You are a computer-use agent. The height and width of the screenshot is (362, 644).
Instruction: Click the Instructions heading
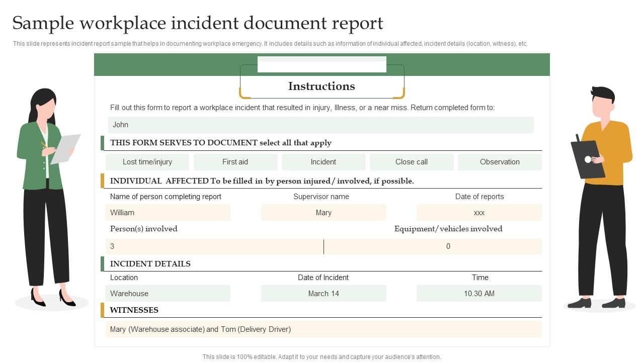coord(321,86)
